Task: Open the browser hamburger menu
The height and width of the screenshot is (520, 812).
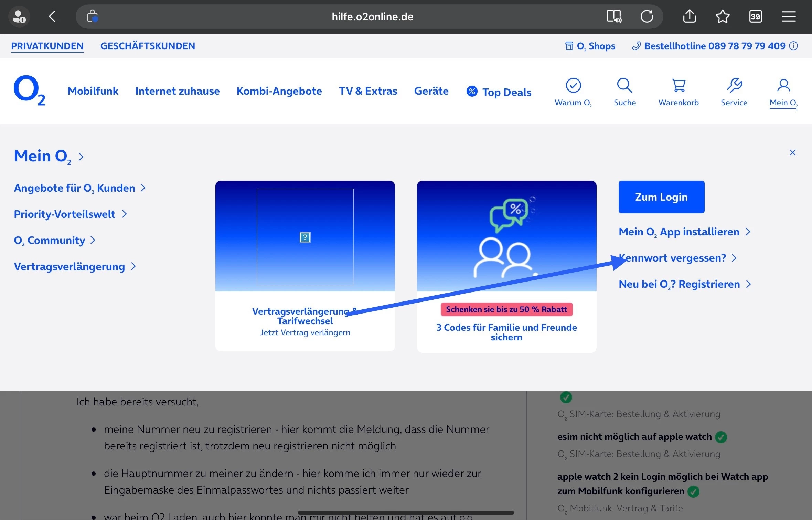Action: [x=788, y=17]
